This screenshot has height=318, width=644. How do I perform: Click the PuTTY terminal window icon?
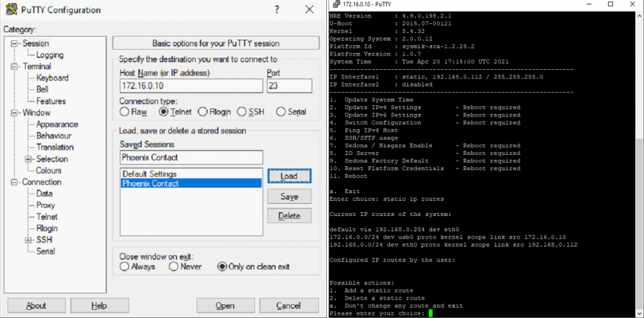[336, 4]
